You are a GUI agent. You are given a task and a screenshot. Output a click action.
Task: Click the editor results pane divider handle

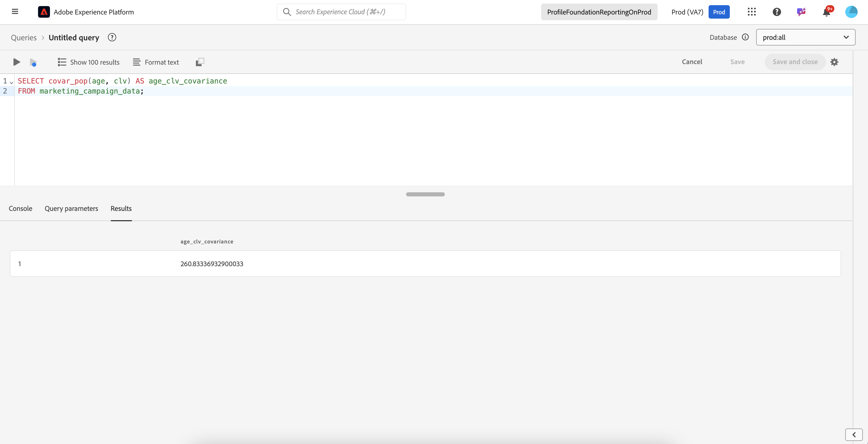425,194
